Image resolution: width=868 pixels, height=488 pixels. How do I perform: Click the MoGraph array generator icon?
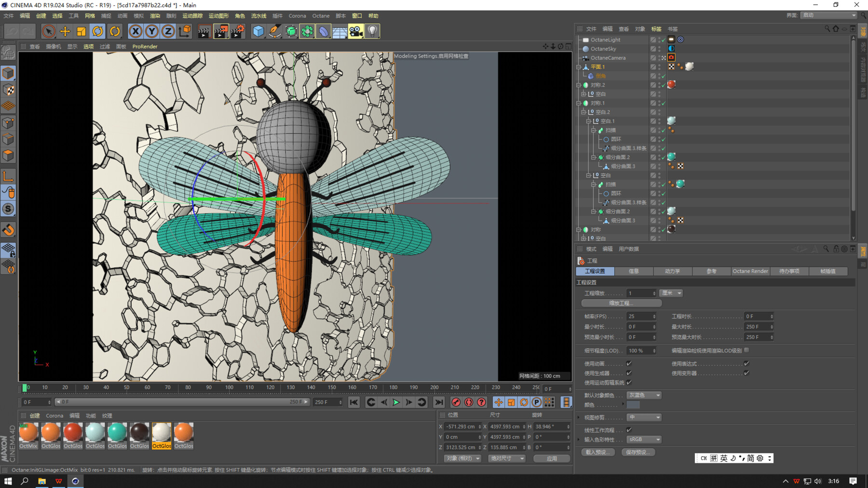coord(307,31)
